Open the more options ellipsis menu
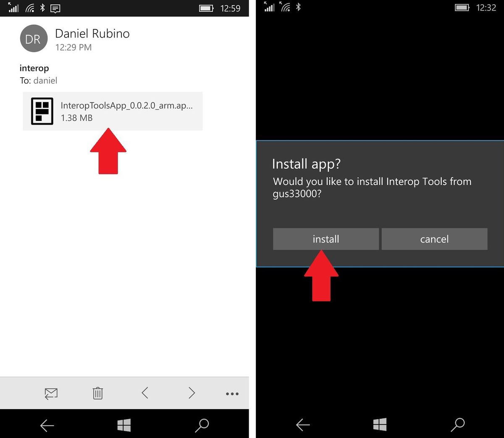 232,393
